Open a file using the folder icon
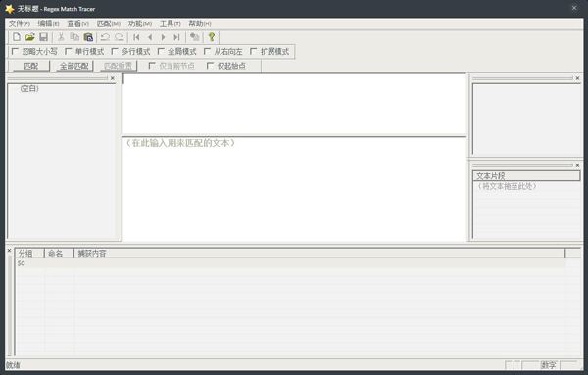588x375 pixels. [x=30, y=37]
